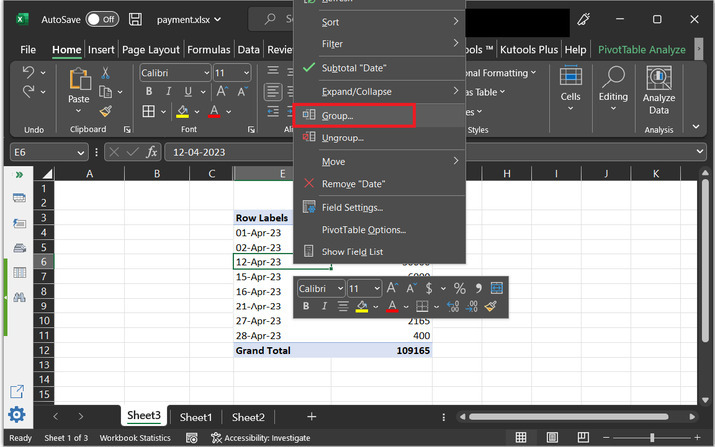Click the Analyze Data button
The width and height of the screenshot is (715, 447).
point(659,90)
